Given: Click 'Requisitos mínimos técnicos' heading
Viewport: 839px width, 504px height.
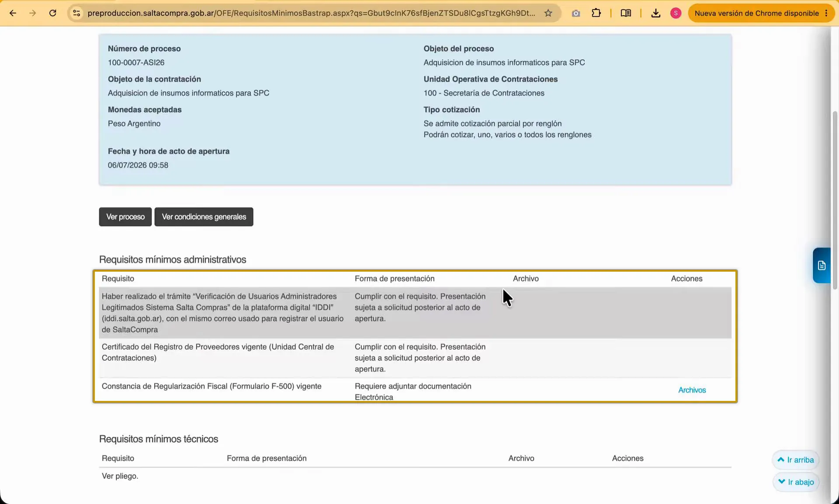Looking at the screenshot, I should point(159,439).
